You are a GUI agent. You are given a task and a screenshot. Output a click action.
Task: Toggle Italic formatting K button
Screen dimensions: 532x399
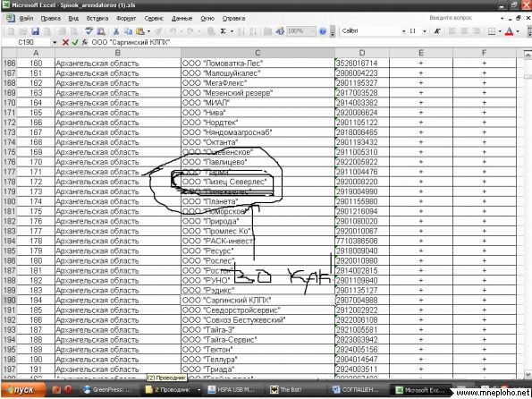pyautogui.click(x=437, y=31)
